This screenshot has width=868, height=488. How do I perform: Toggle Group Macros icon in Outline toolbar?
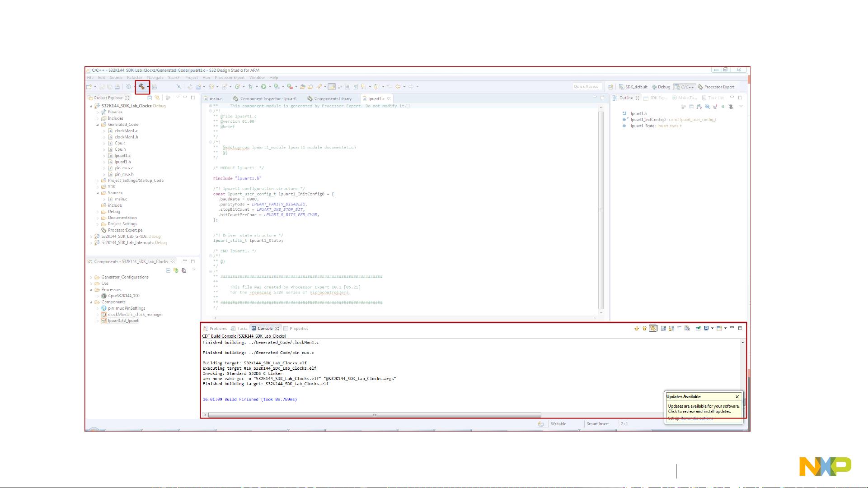731,107
